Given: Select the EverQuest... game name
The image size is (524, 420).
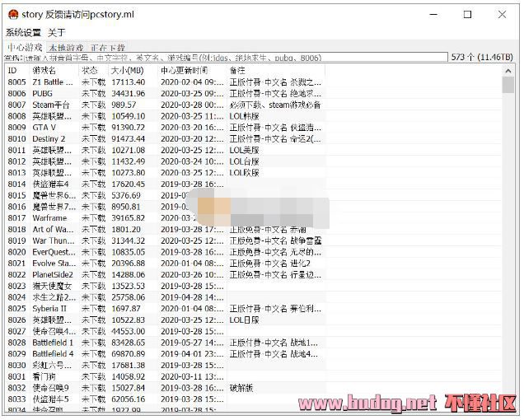Looking at the screenshot, I should (54, 252).
